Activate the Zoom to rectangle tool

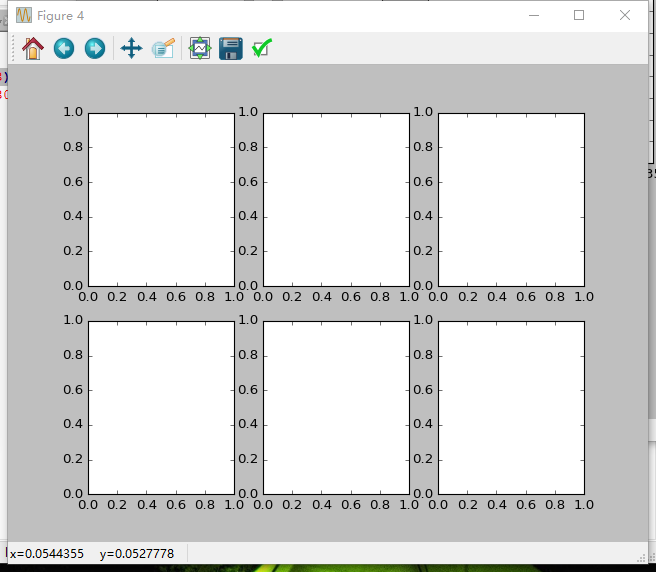[x=163, y=49]
